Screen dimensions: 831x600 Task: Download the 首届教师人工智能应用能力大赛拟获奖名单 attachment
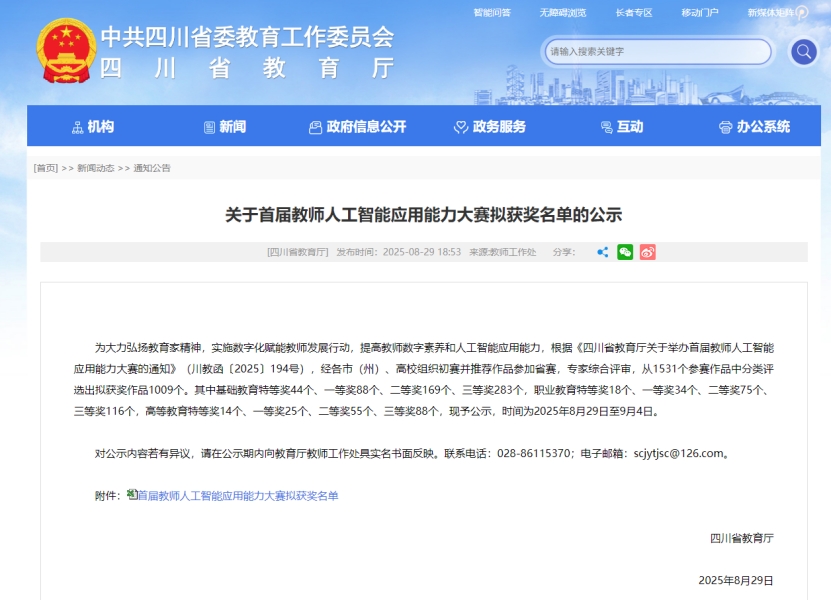238,495
